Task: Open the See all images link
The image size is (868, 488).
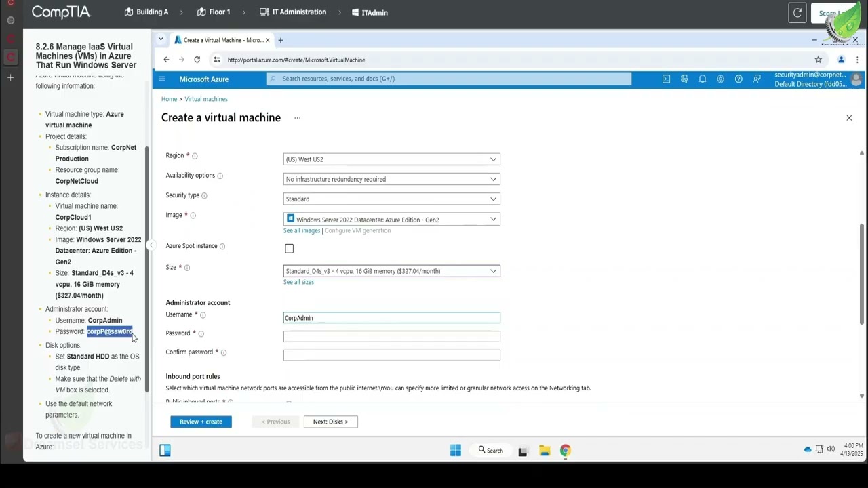Action: 302,230
